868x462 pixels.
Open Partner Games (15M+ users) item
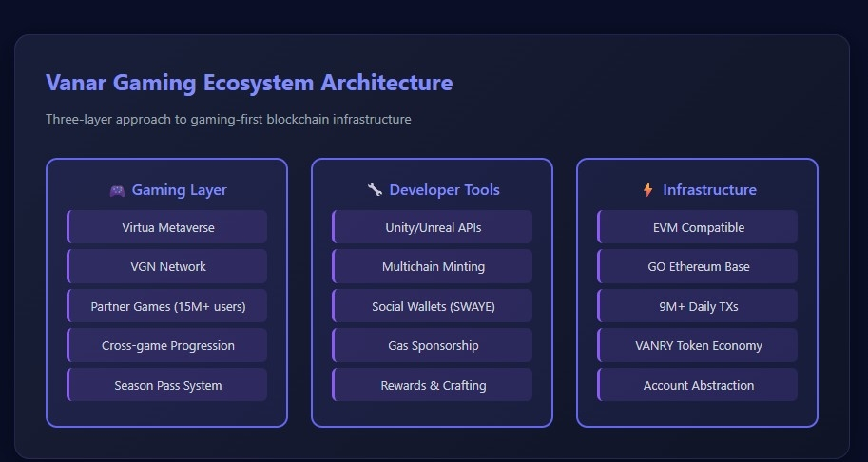166,306
